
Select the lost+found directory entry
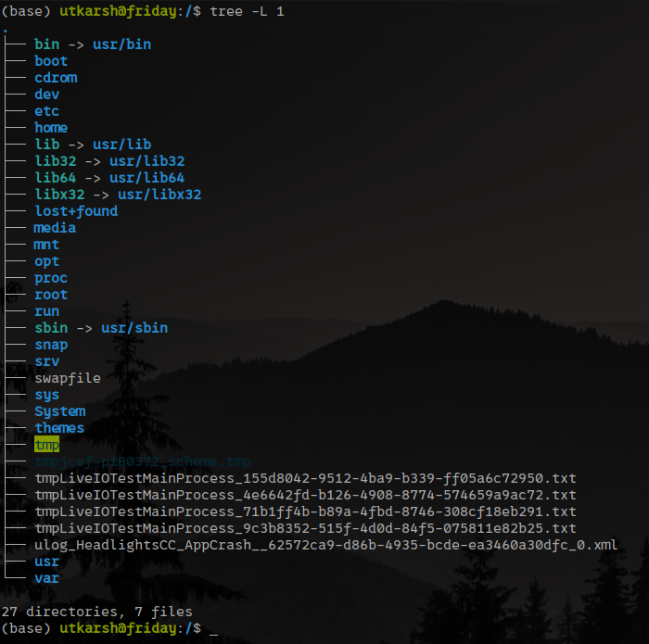click(76, 211)
